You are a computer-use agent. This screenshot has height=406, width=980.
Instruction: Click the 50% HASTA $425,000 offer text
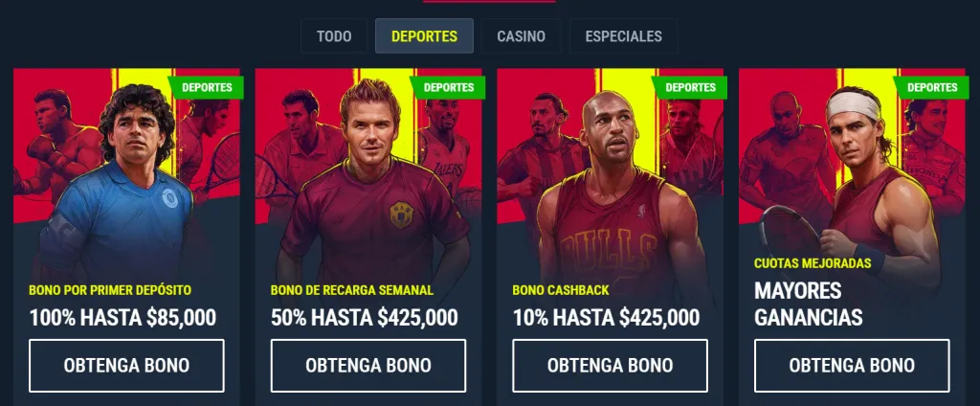(x=365, y=318)
